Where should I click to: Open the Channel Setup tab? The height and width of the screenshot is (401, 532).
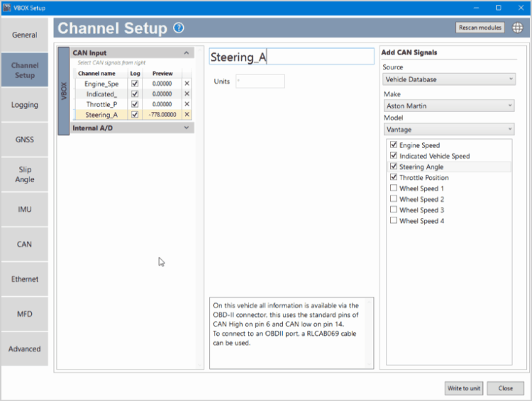(24, 70)
